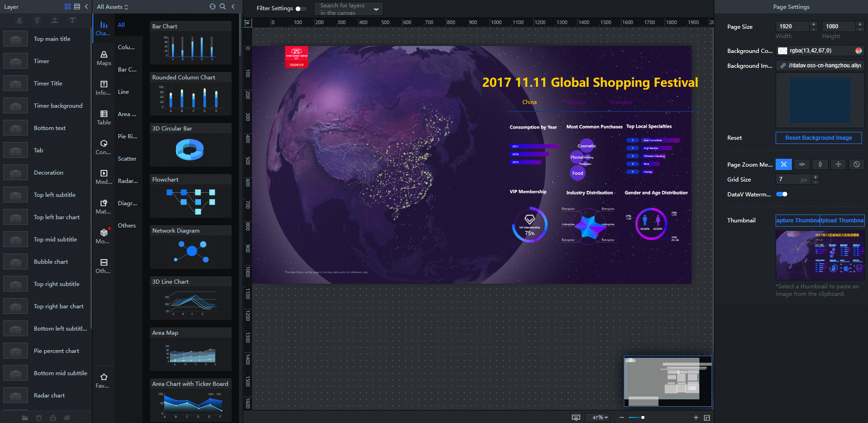Lock the layer with the padlock icon
Image resolution: width=868 pixels, height=423 pixels.
[x=53, y=418]
